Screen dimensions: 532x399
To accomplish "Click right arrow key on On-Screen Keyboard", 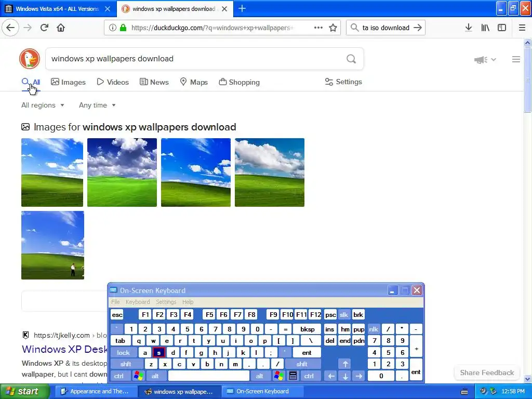I will click(x=359, y=376).
